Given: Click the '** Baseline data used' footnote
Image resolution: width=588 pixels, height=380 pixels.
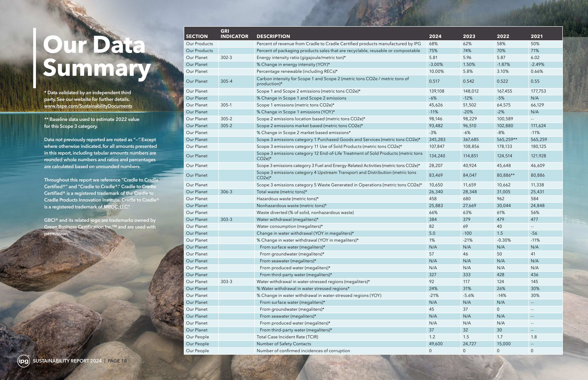Looking at the screenshot, I should click(92, 123).
